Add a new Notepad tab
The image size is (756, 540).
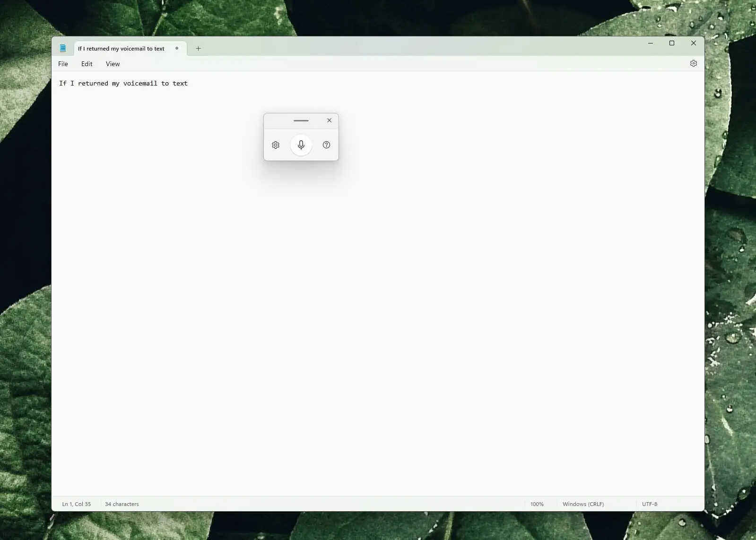198,48
